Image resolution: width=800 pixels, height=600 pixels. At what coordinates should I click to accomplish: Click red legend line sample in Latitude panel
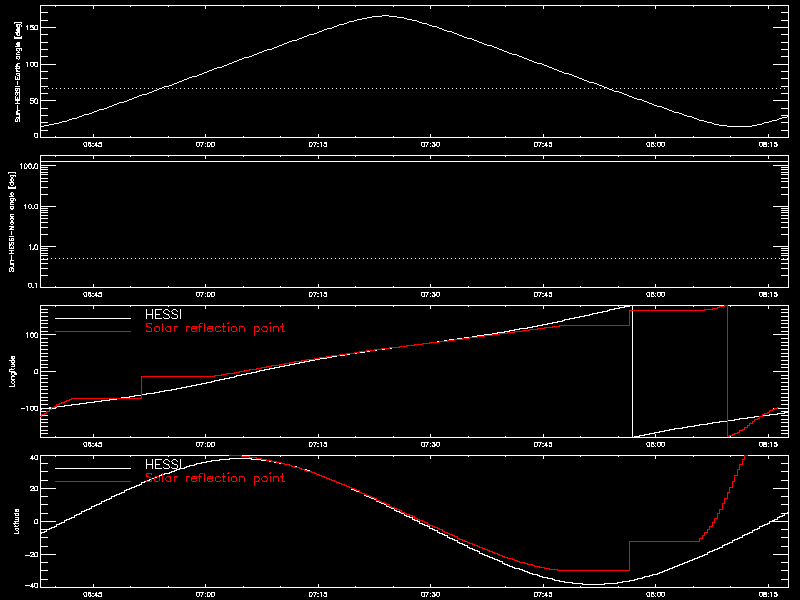click(93, 482)
